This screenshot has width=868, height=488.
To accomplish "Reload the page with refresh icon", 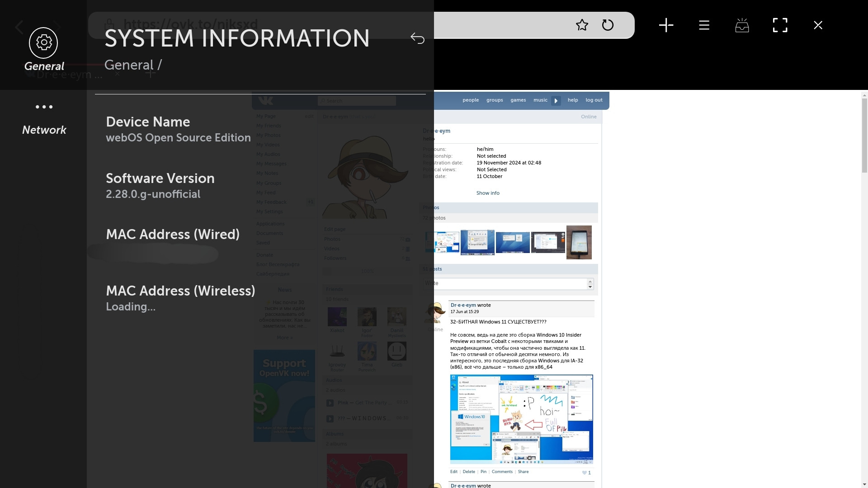I will pyautogui.click(x=608, y=25).
